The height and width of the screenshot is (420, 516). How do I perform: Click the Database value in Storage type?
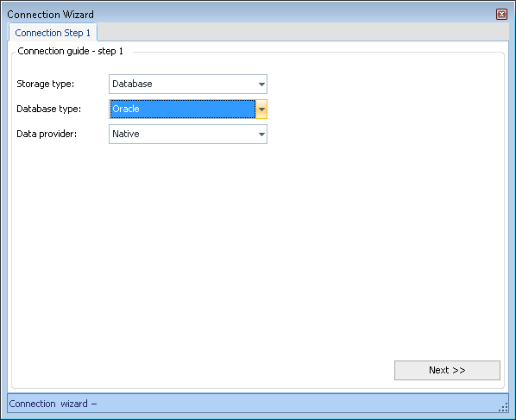coord(132,84)
